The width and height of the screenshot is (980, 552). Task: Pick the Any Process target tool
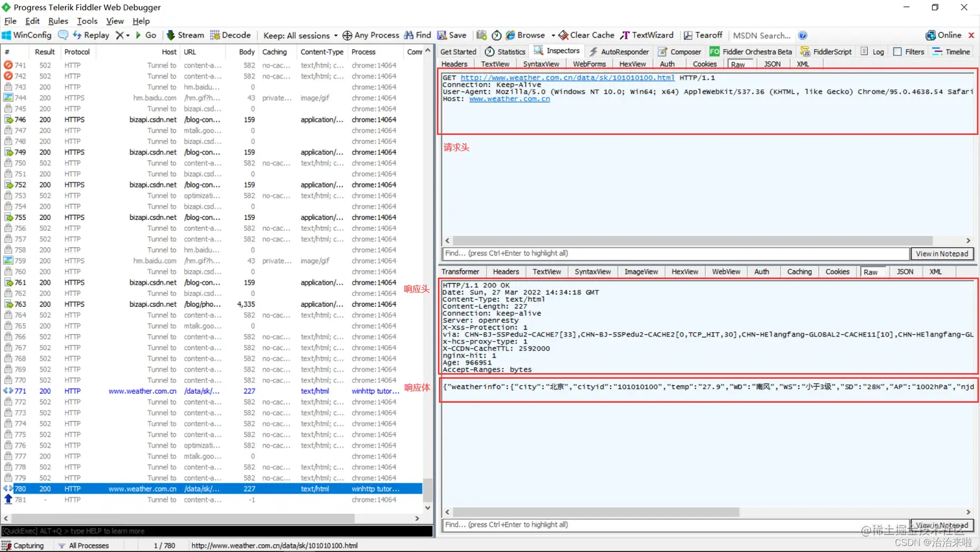point(371,35)
